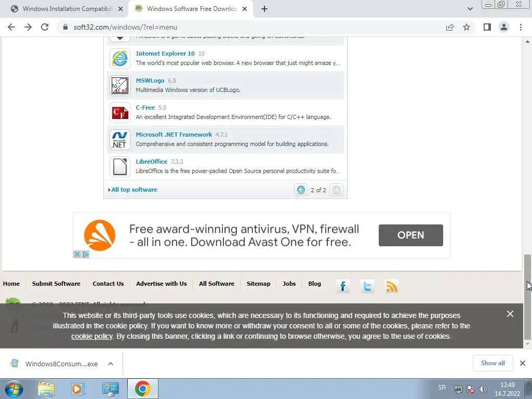The height and width of the screenshot is (399, 532).
Task: Reload the current page
Action: (x=45, y=27)
